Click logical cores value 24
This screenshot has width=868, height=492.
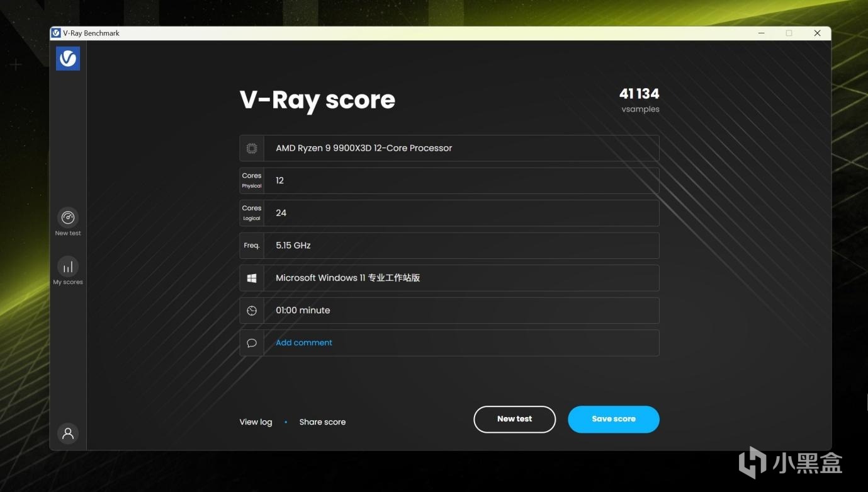tap(281, 213)
